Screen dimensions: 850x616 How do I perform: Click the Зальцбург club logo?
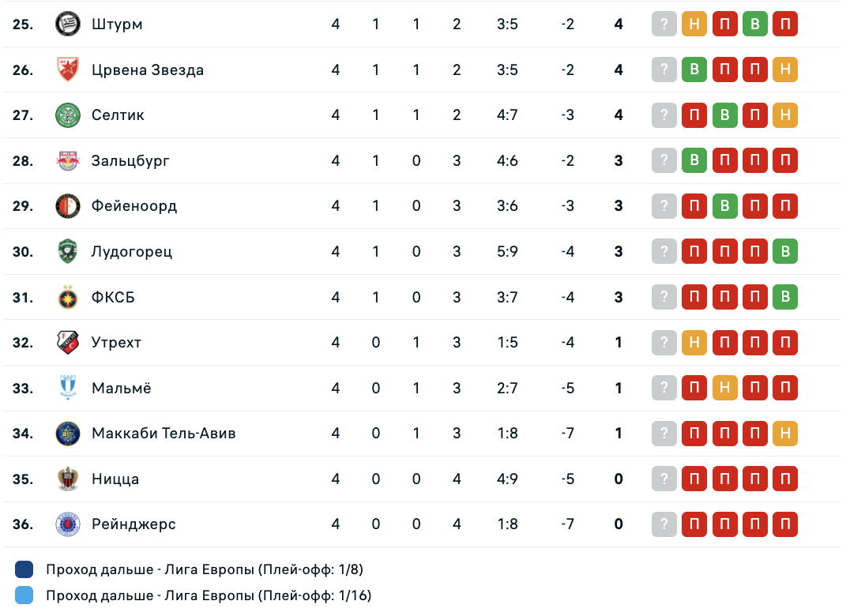pyautogui.click(x=67, y=161)
